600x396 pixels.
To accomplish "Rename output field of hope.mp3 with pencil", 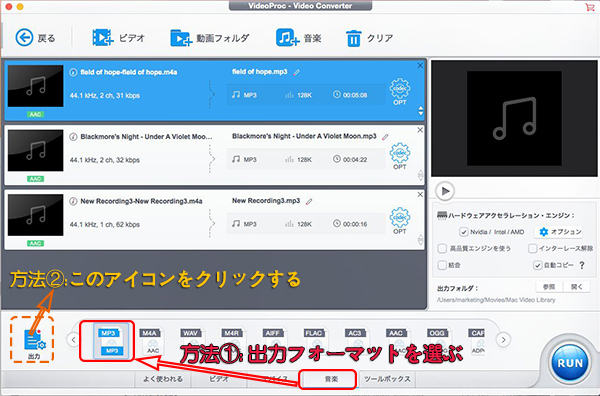I will (297, 72).
